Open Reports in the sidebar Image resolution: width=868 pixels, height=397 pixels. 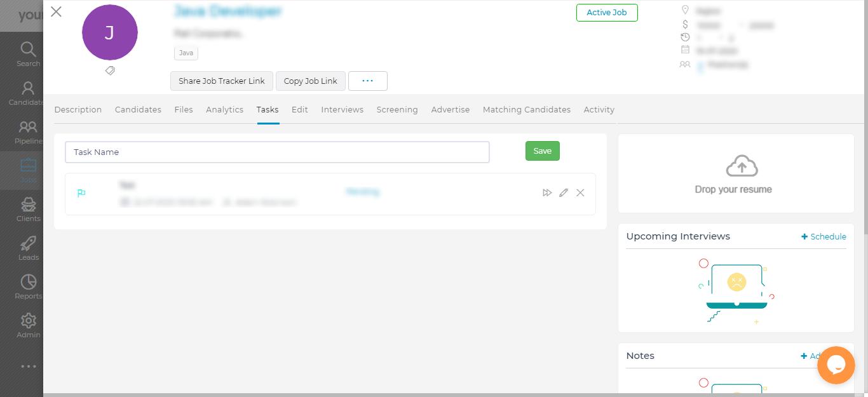pos(28,286)
